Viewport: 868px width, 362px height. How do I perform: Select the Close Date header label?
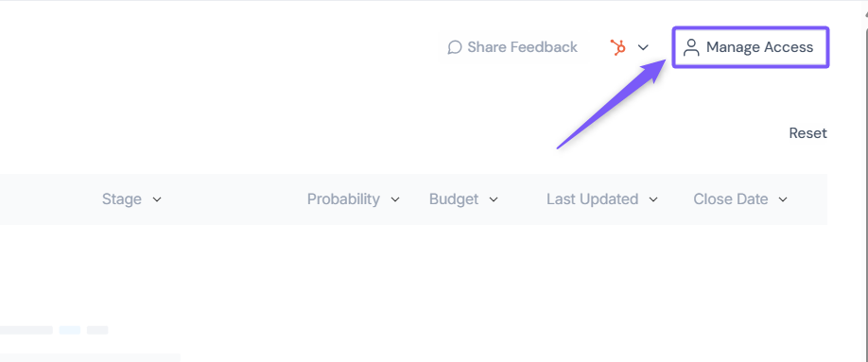click(730, 198)
